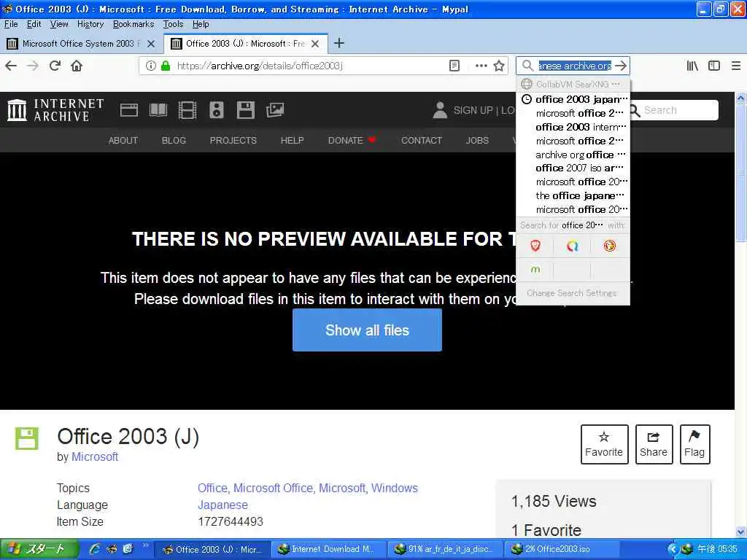This screenshot has width=747, height=560.
Task: Open the browser home page
Action: (x=77, y=66)
